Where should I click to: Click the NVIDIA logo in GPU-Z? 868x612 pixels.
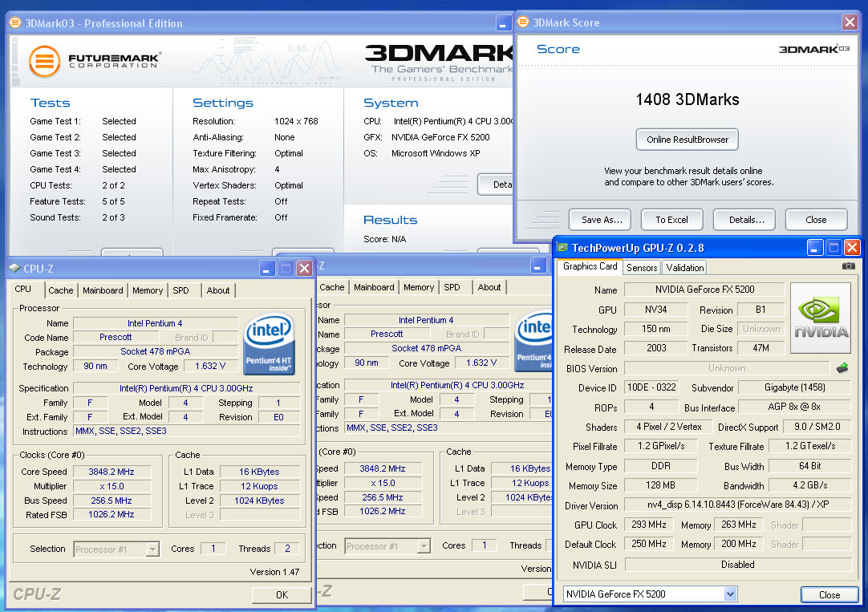tap(821, 318)
